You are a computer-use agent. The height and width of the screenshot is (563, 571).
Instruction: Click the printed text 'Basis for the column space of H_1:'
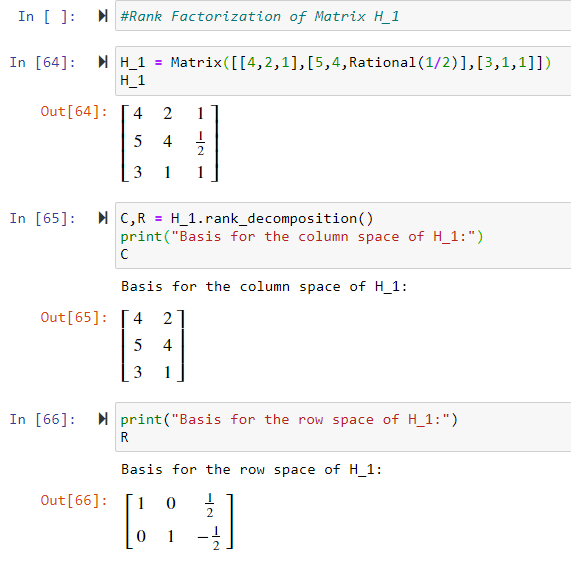click(x=264, y=287)
